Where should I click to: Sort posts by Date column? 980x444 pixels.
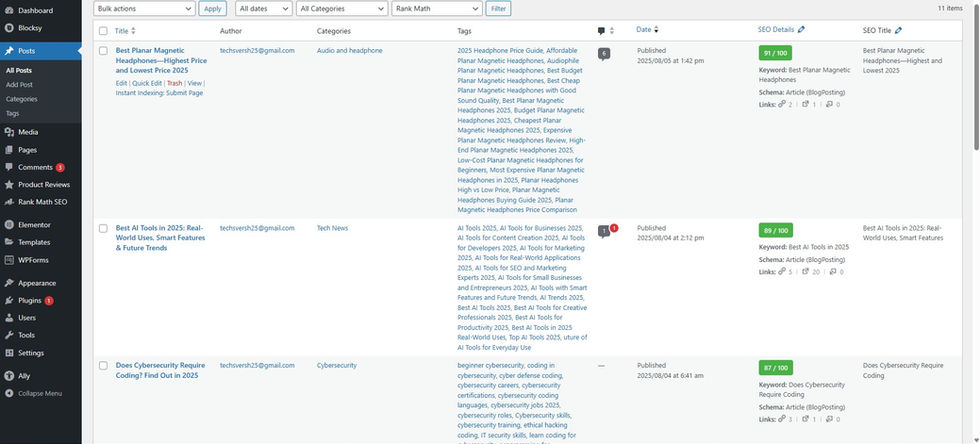pyautogui.click(x=647, y=29)
